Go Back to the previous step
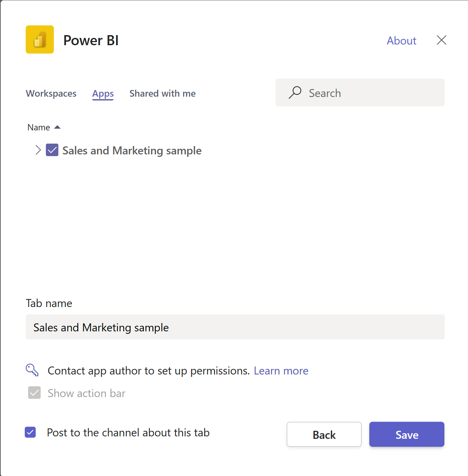 [x=324, y=434]
